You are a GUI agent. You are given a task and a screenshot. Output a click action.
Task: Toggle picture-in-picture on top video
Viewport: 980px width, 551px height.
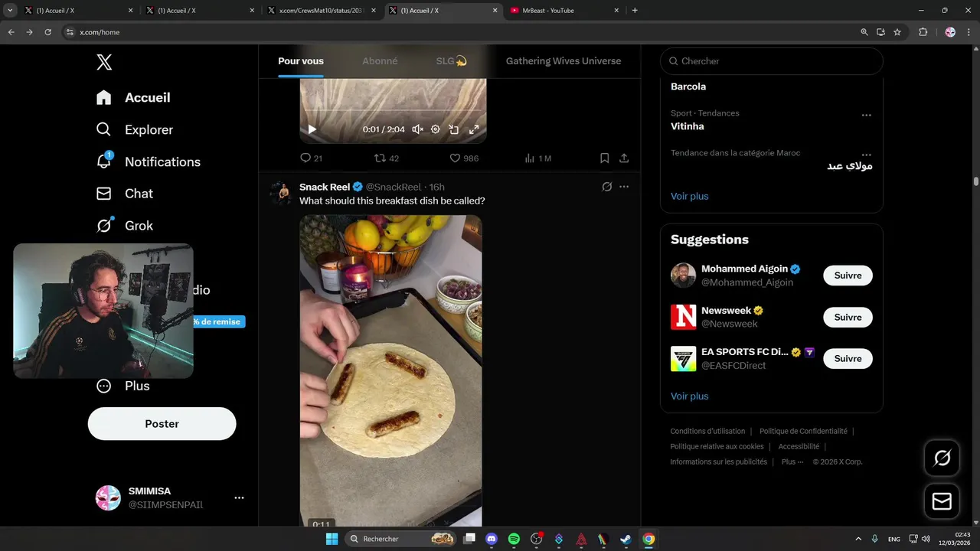pyautogui.click(x=454, y=129)
